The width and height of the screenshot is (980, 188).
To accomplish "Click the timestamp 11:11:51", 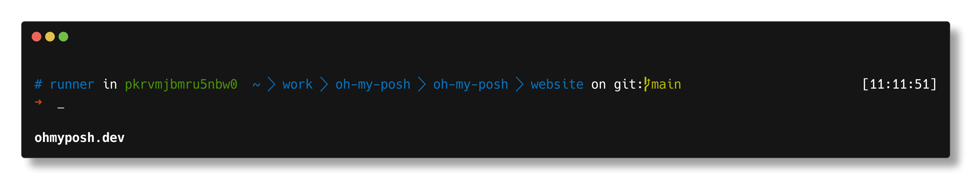I will point(899,84).
